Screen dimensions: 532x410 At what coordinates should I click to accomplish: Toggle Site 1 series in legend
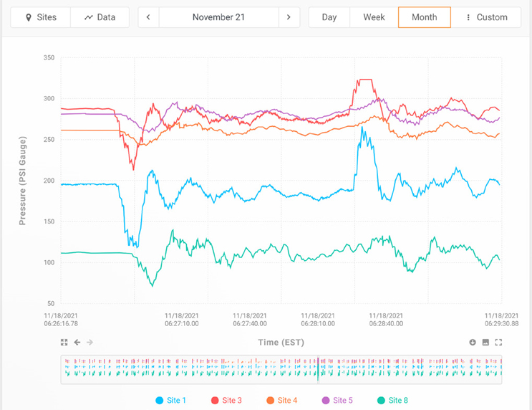(x=170, y=400)
